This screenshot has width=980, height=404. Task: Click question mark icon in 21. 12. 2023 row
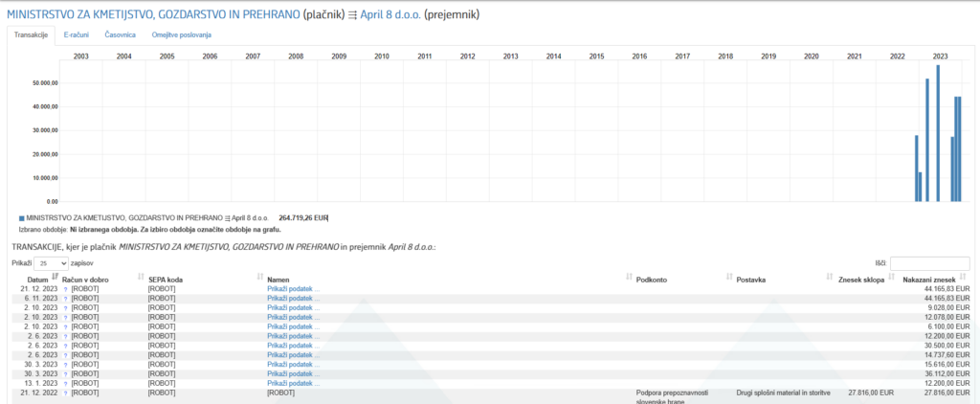66,289
